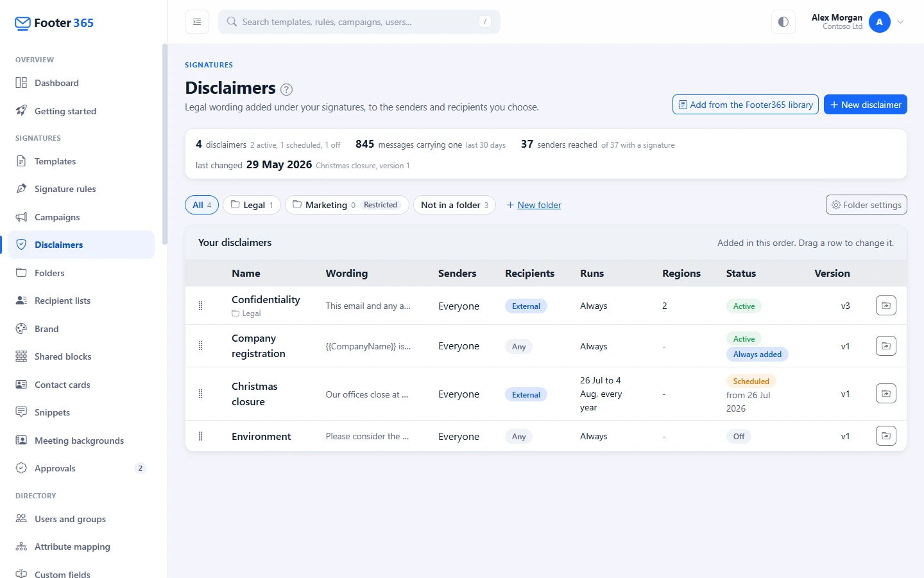This screenshot has width=924, height=578.
Task: Click the Meeting backgrounds icon in the sidebar
Action: pyautogui.click(x=21, y=441)
